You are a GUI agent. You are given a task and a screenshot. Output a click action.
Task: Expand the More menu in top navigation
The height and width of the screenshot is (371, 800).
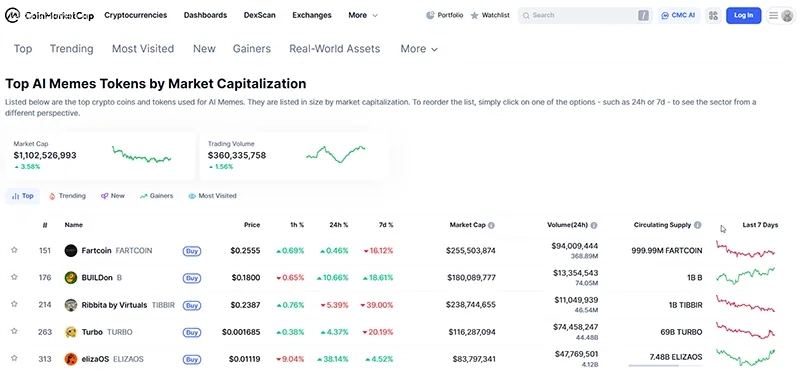pos(363,15)
